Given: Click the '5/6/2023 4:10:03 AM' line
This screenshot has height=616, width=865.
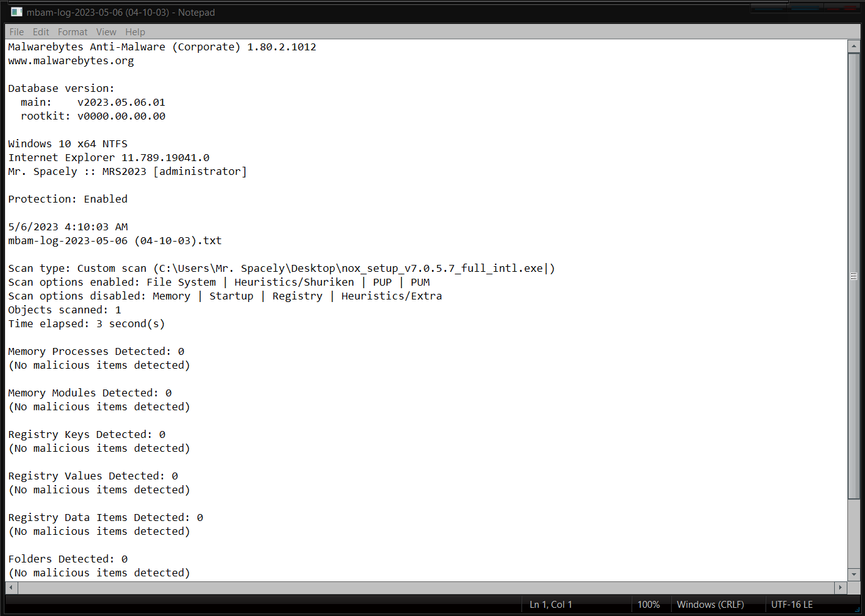Looking at the screenshot, I should pos(68,227).
